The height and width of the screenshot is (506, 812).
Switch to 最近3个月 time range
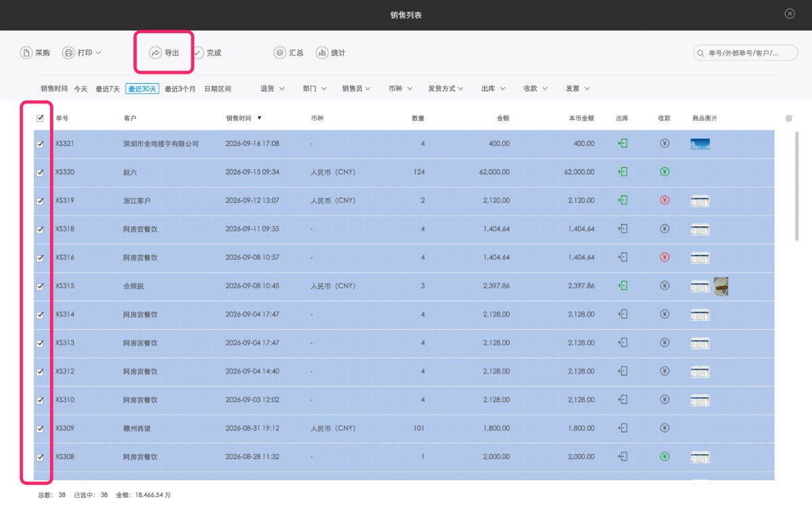point(180,89)
